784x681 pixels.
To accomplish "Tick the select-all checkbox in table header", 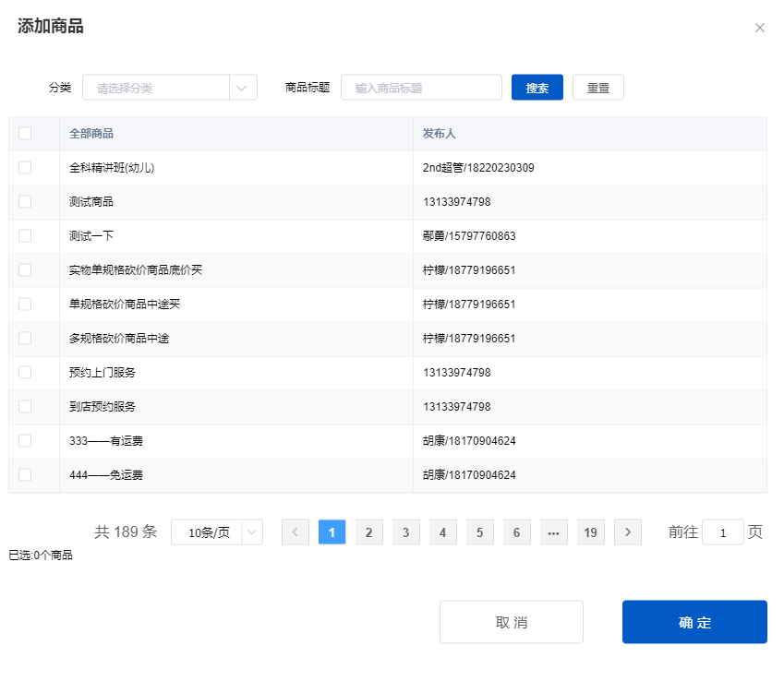I will pos(25,133).
